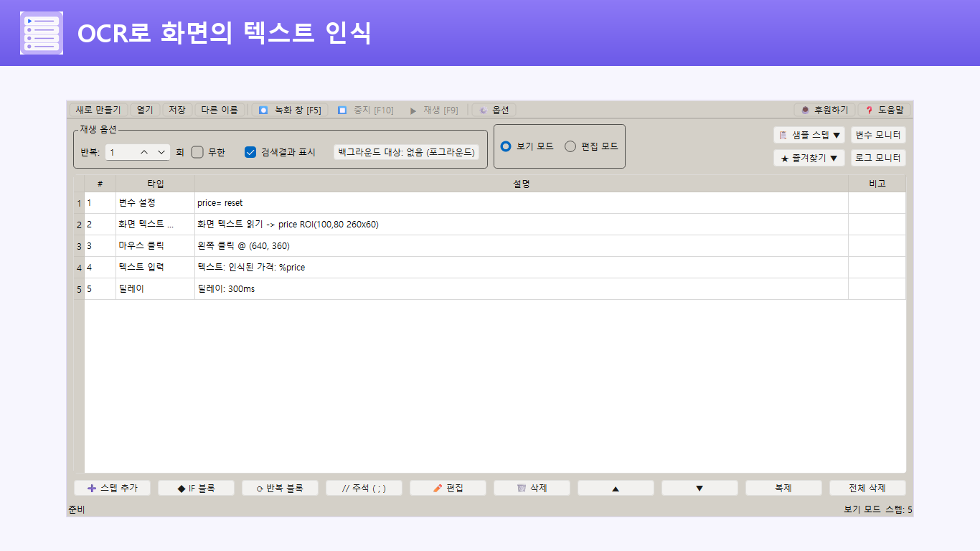
Task: Click the 비고 column header
Action: (x=877, y=184)
